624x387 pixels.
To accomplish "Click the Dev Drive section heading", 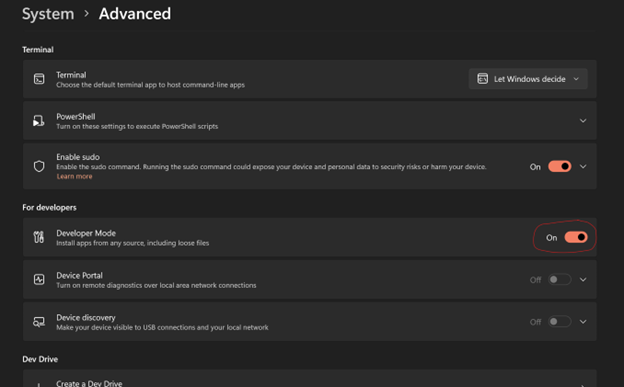I will pos(40,359).
